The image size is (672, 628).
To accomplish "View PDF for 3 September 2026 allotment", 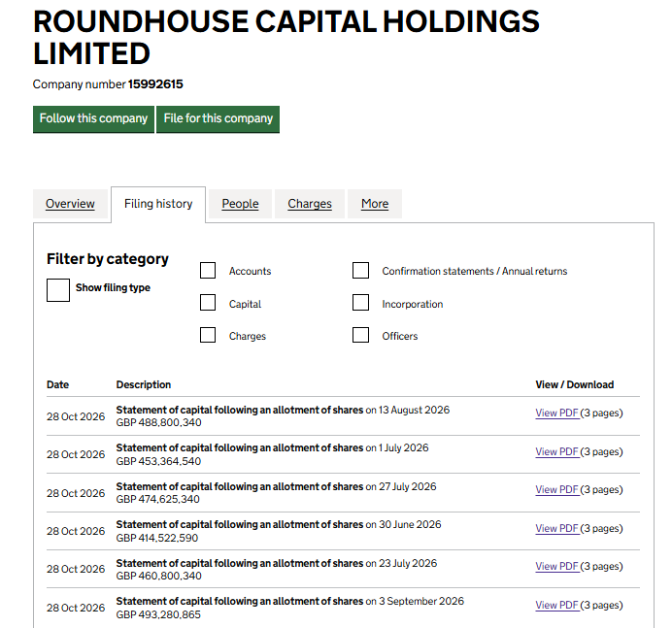I will pos(556,605).
